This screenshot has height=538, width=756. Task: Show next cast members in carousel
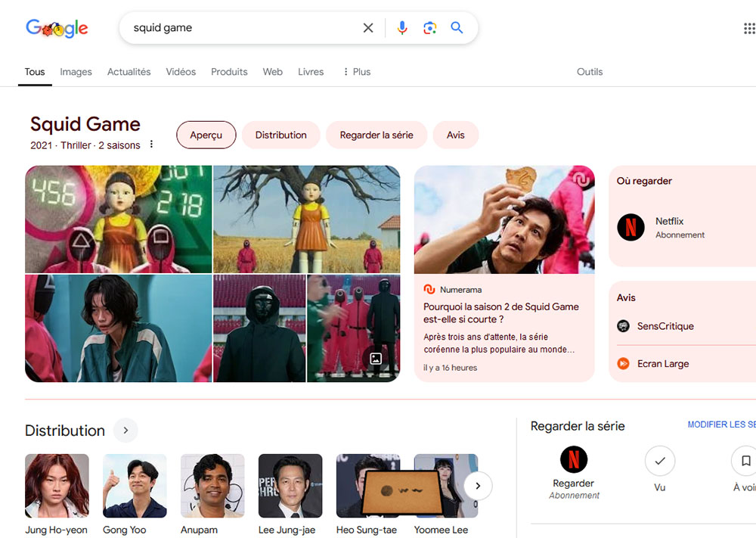[478, 486]
